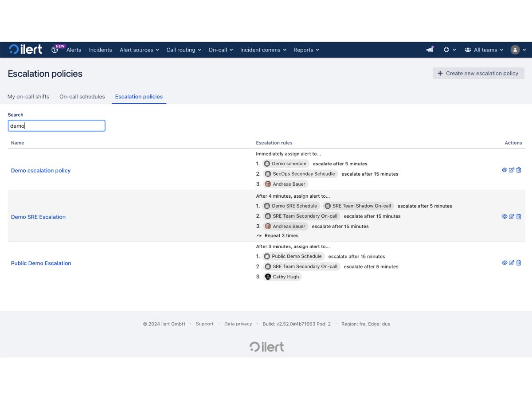Image resolution: width=532 pixels, height=399 pixels.
Task: Open the user avatar menu
Action: point(518,50)
